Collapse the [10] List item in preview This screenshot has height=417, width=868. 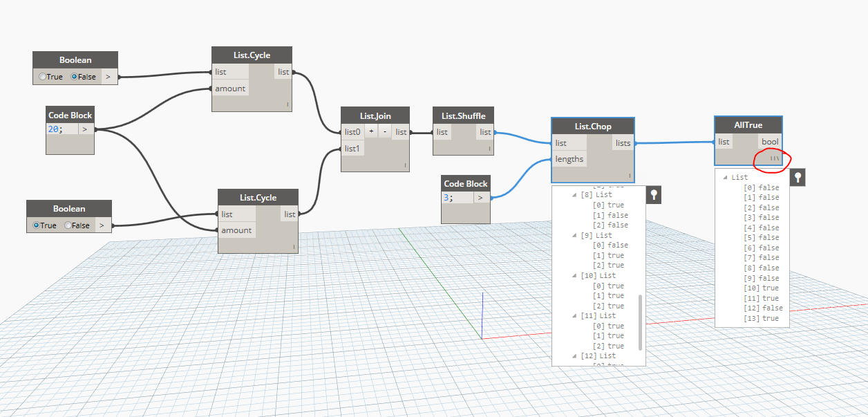[x=574, y=275]
